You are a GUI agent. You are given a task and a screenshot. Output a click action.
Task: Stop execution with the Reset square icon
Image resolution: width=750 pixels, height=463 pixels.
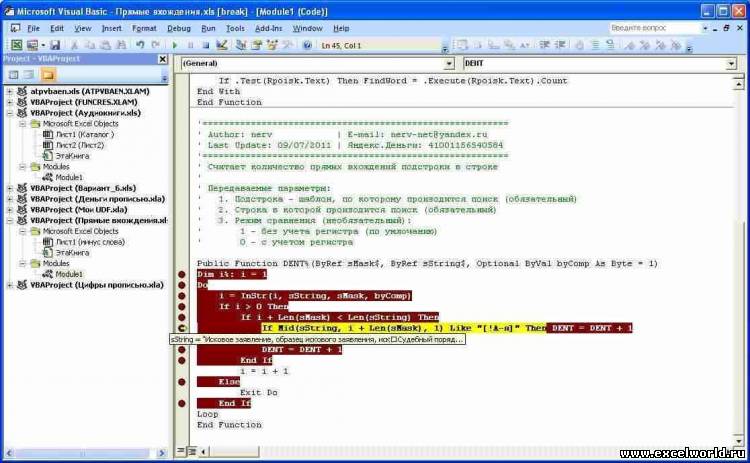pyautogui.click(x=206, y=45)
